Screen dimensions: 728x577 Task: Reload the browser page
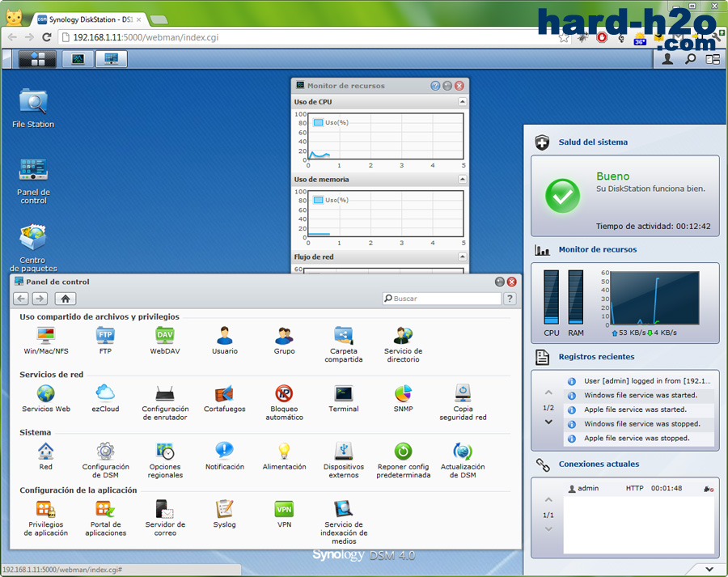pos(46,37)
